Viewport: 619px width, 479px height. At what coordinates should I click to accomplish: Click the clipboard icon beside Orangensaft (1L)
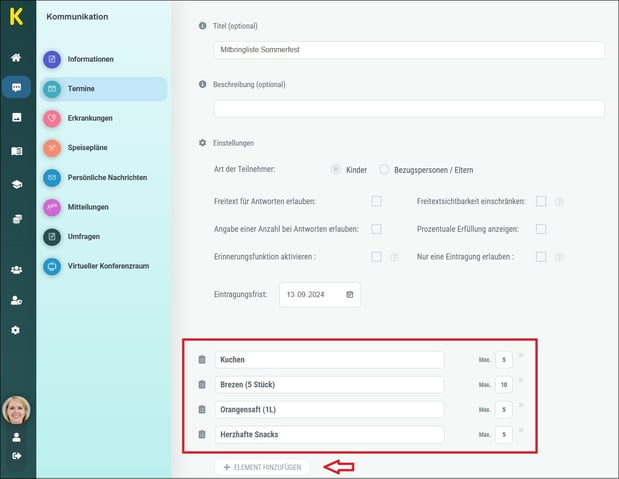point(202,409)
